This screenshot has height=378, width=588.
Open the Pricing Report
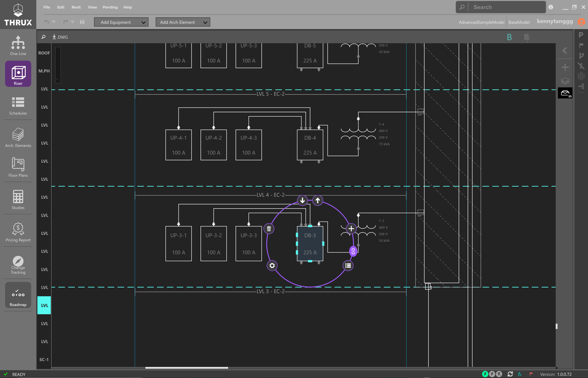(x=18, y=232)
